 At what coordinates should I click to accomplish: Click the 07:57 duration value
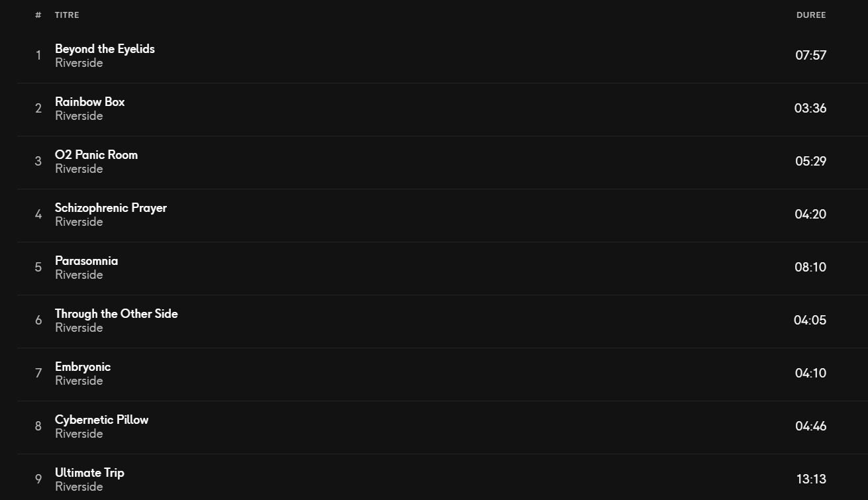(810, 55)
